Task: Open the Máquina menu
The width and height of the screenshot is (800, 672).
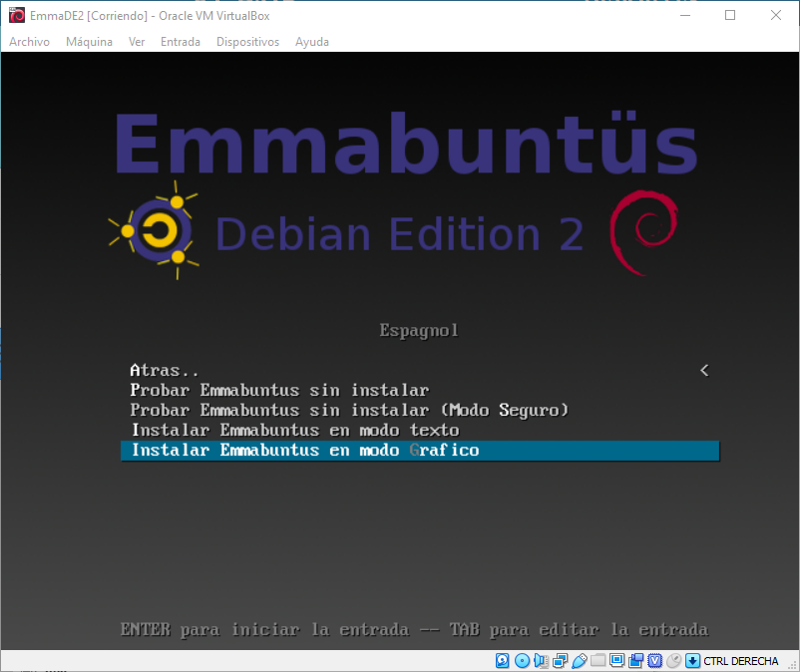Action: [x=89, y=42]
